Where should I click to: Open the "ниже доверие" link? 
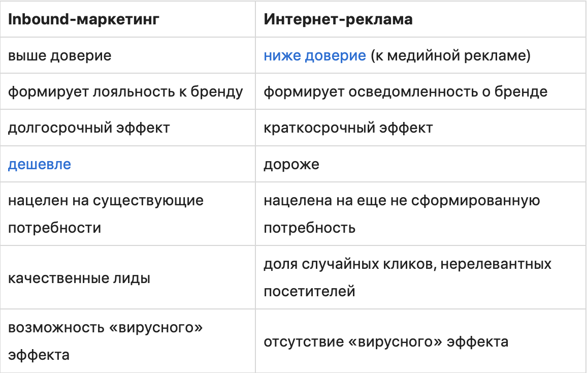tap(314, 55)
